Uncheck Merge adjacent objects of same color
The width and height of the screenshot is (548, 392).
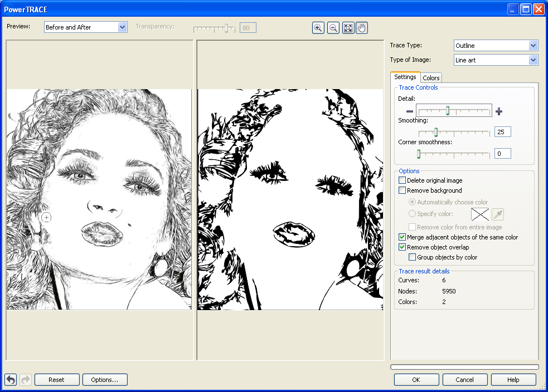[x=402, y=237]
